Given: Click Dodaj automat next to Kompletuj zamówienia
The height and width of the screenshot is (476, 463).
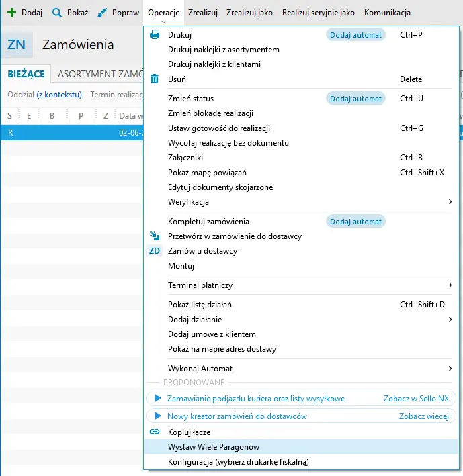Looking at the screenshot, I should tap(355, 222).
